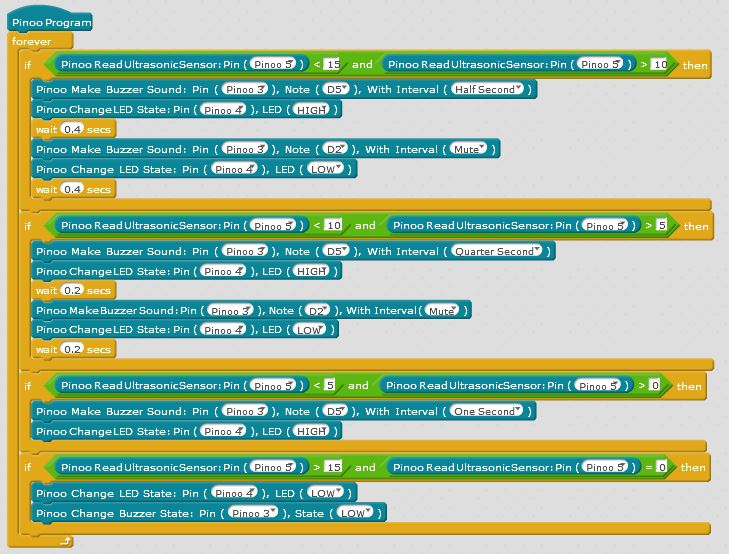Edit value 15 in the '< 15' condition

tap(333, 64)
